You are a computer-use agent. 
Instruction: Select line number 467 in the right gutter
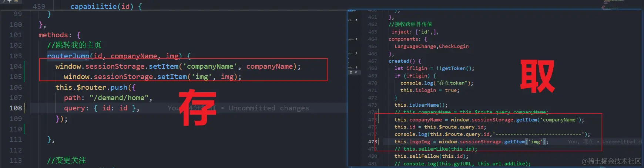373,61
